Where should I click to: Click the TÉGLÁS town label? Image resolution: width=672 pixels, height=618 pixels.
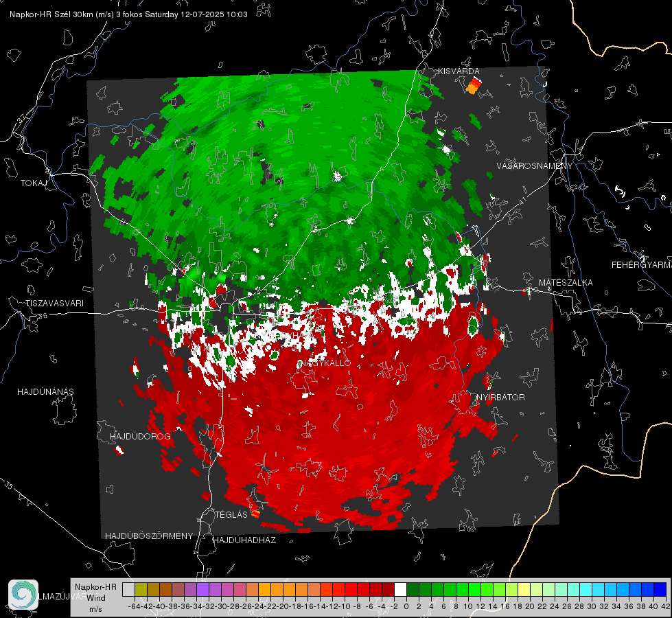pos(231,515)
